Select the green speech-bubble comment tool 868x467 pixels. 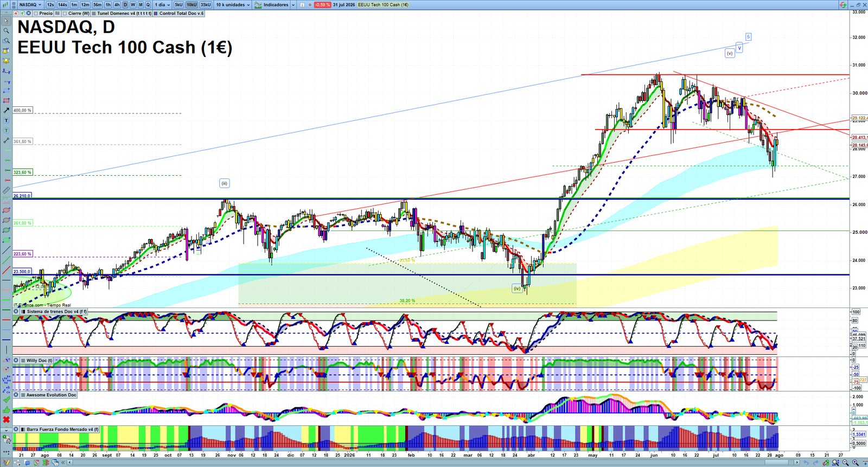pyautogui.click(x=7, y=131)
